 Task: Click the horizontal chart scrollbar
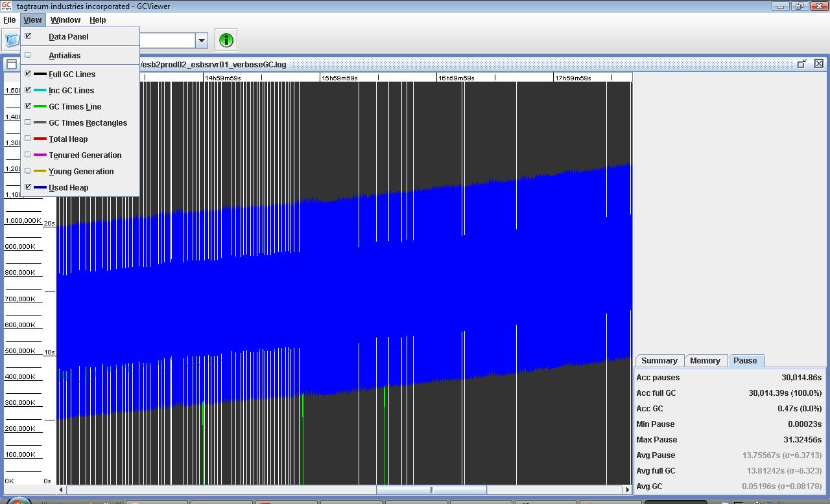pyautogui.click(x=431, y=490)
